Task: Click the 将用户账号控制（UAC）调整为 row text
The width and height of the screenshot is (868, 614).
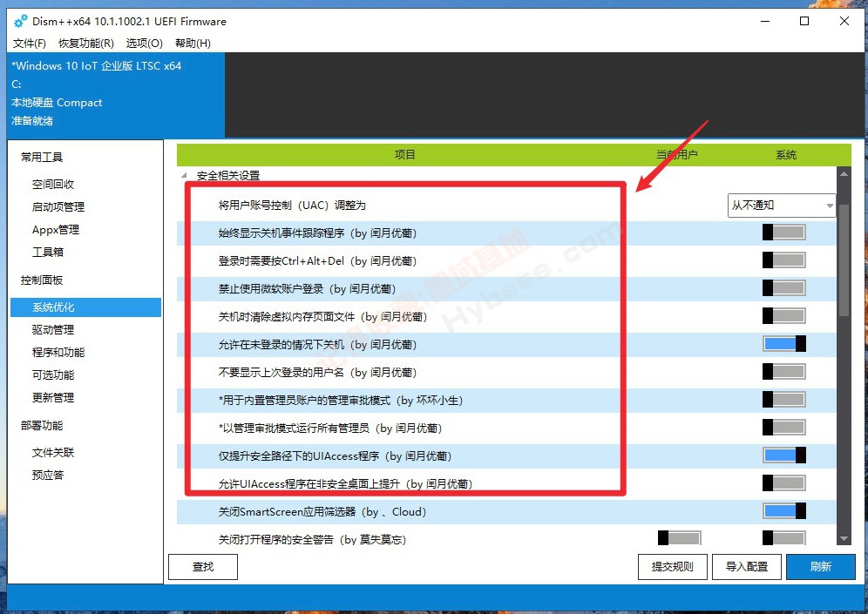Action: (x=292, y=206)
